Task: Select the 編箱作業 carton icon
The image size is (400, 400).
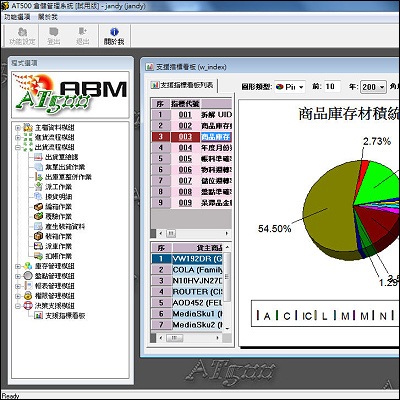Action: [x=39, y=207]
